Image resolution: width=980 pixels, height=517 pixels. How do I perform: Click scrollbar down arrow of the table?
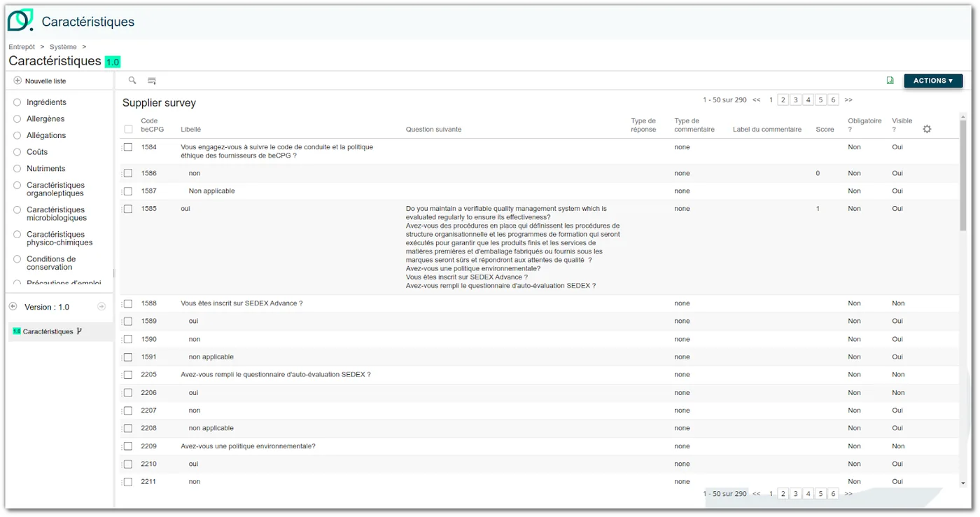(x=963, y=483)
